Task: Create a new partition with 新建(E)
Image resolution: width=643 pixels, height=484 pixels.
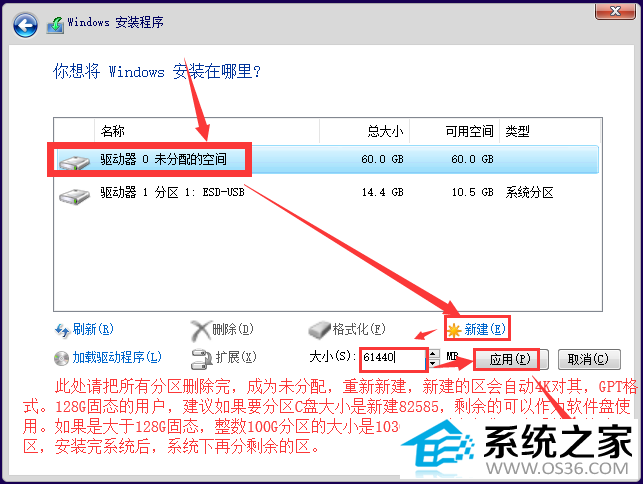Action: [x=485, y=329]
